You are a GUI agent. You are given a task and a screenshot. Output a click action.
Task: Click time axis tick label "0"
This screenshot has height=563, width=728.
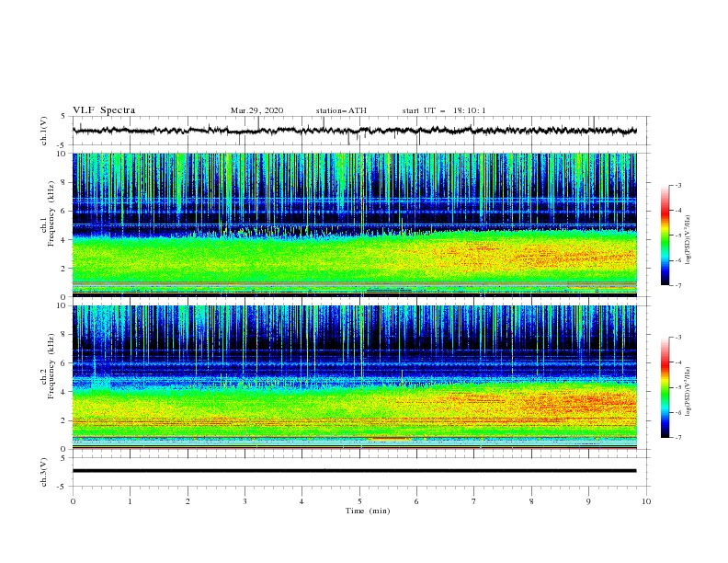coord(73,501)
